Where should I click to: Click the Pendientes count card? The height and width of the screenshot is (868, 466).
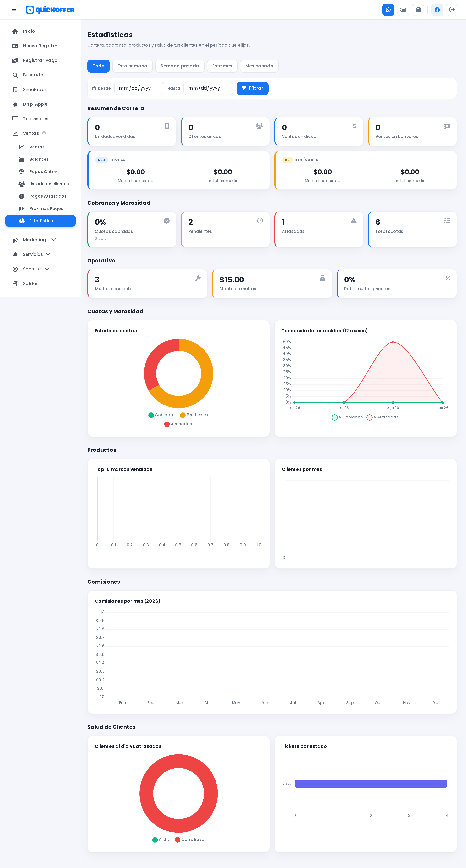click(225, 229)
